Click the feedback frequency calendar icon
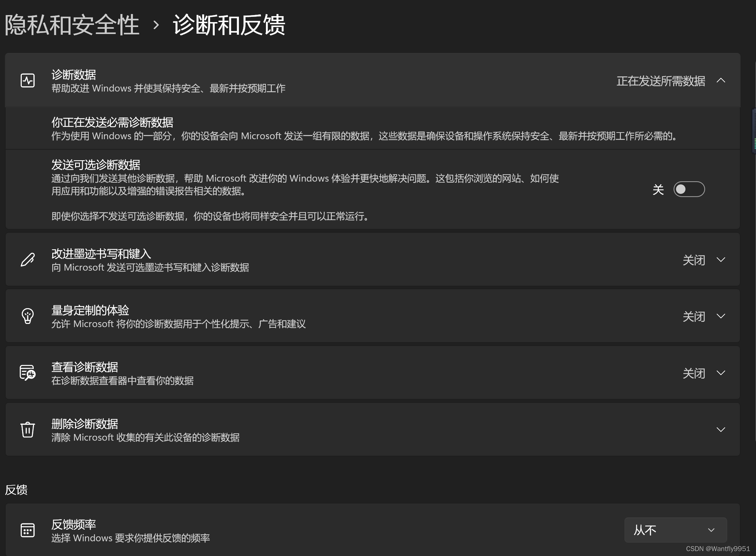The height and width of the screenshot is (556, 756). (27, 530)
